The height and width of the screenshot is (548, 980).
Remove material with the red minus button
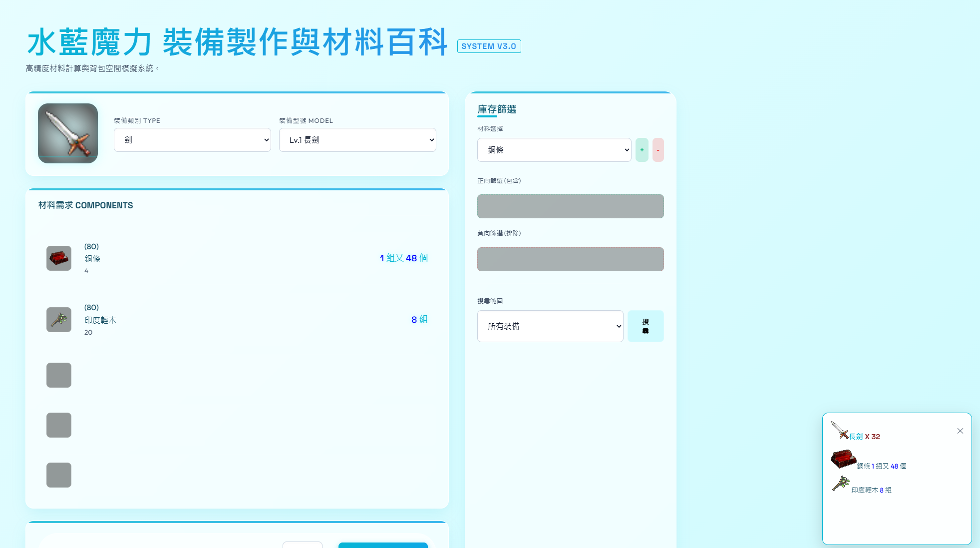tap(658, 150)
